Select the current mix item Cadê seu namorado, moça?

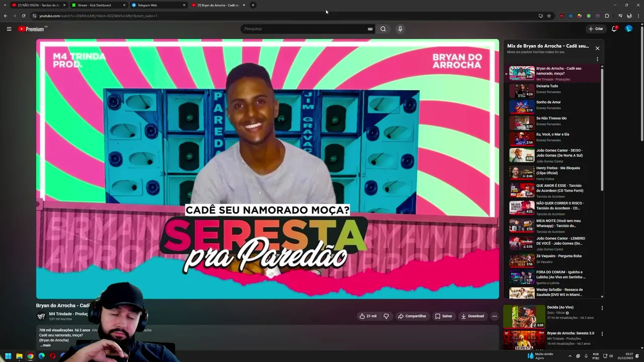click(553, 73)
